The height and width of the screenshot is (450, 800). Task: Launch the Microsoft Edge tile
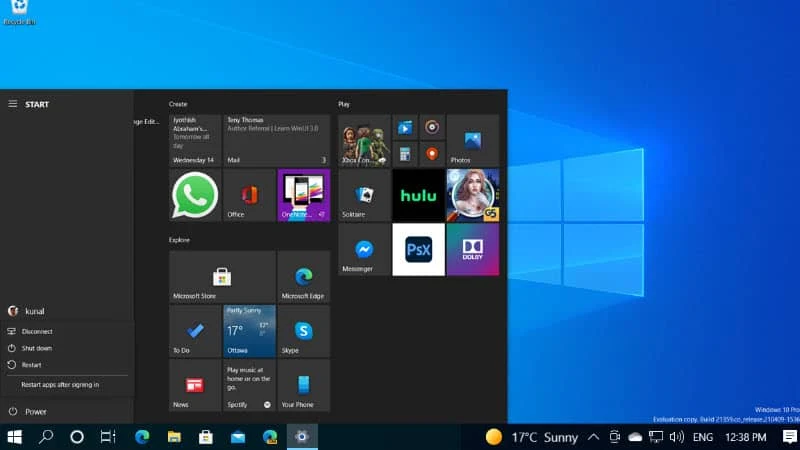point(304,277)
